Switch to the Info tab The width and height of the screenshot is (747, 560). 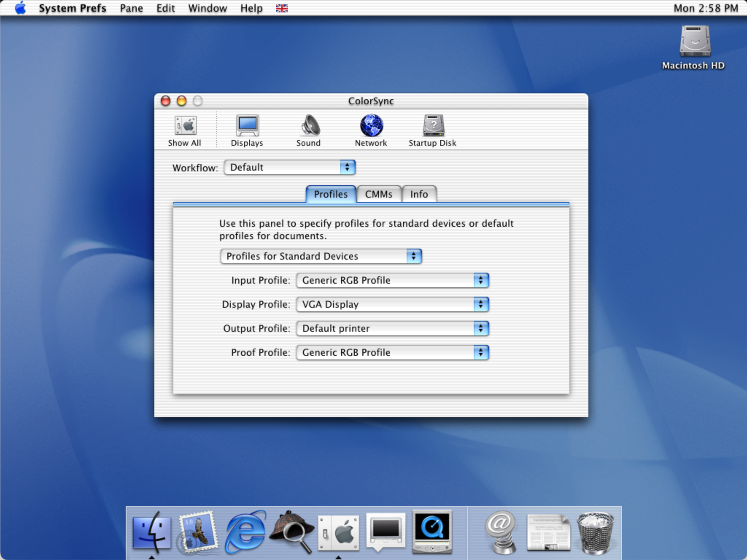click(419, 194)
